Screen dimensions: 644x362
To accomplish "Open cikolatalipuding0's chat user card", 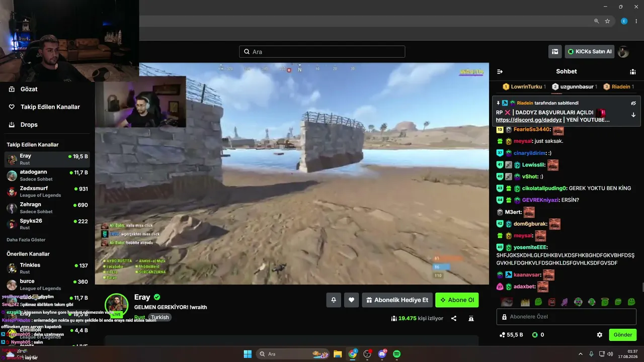I will tap(544, 188).
